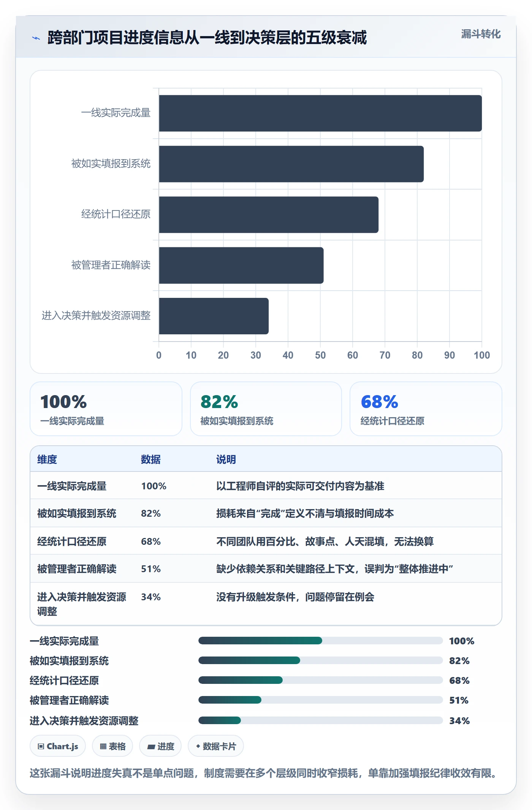Click the table cell 损耗来自“完成”定义不清与填报时间成本
Viewport: 532px width, 810px height.
(x=305, y=513)
